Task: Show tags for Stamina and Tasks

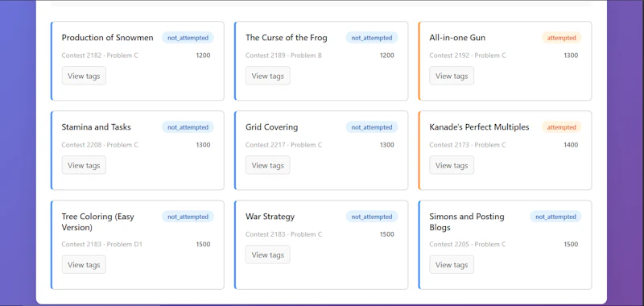Action: pos(84,165)
